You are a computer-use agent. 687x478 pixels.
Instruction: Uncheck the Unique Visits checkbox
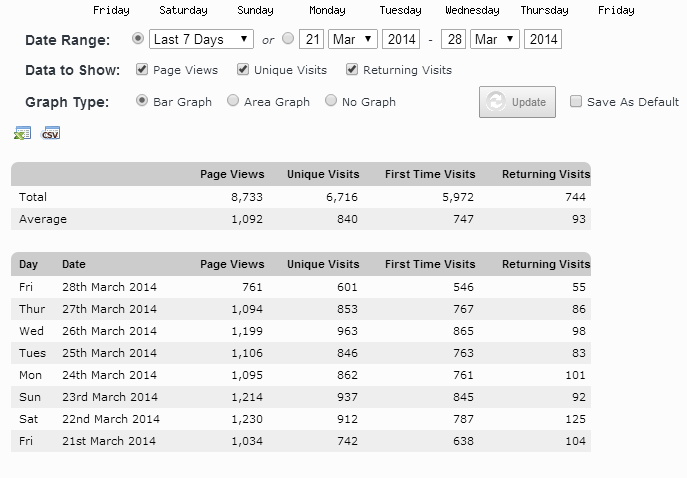click(243, 69)
